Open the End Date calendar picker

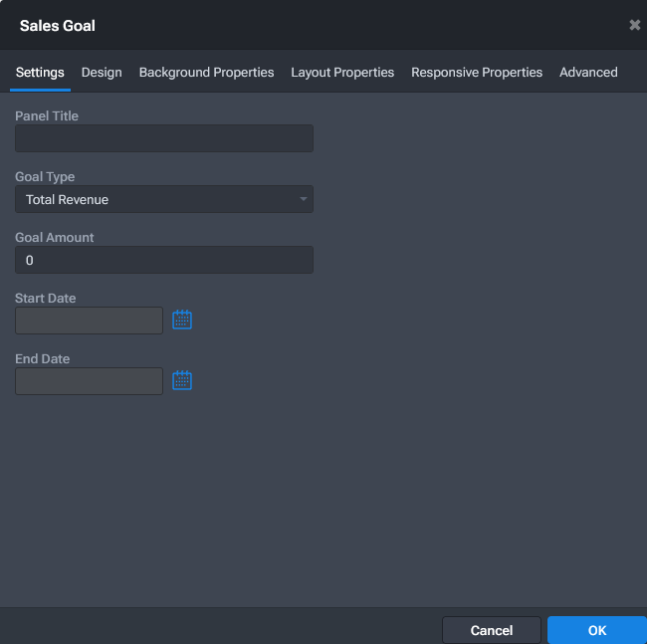click(x=182, y=380)
